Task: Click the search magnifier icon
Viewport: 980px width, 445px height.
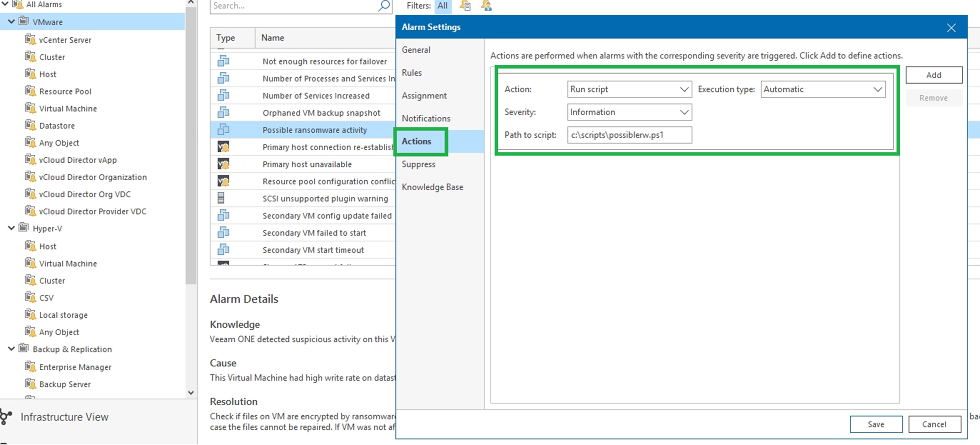Action: tap(384, 5)
